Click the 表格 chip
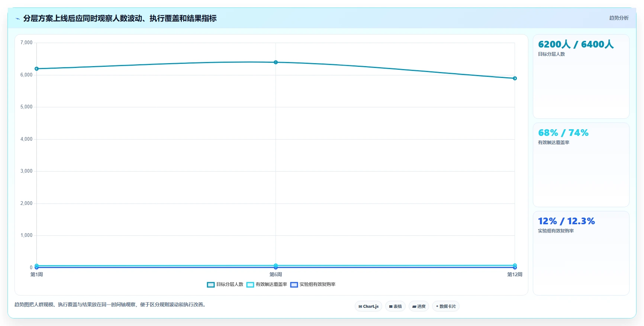 click(395, 306)
